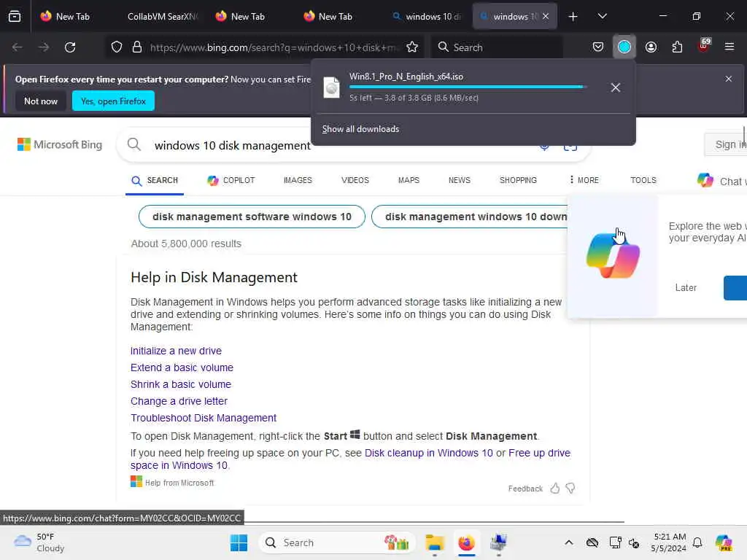Click thumbs up feedback icon
The width and height of the screenshot is (747, 560).
554,488
